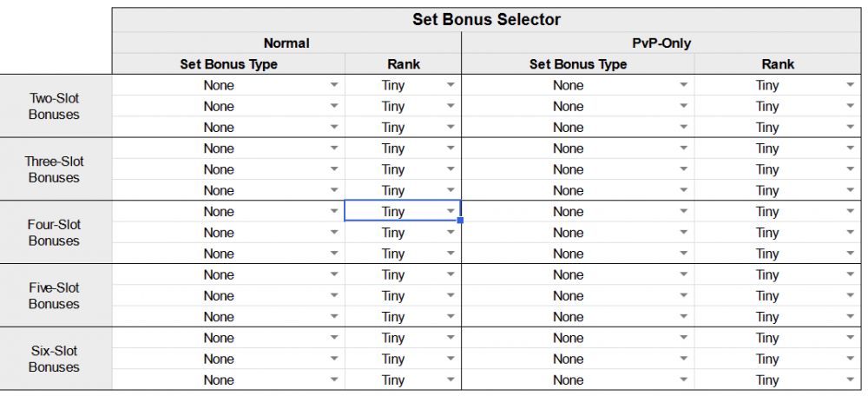The image size is (868, 396).
Task: Open Normal Set Bonus Type dropdown, first Three-Slot row
Action: tap(334, 148)
